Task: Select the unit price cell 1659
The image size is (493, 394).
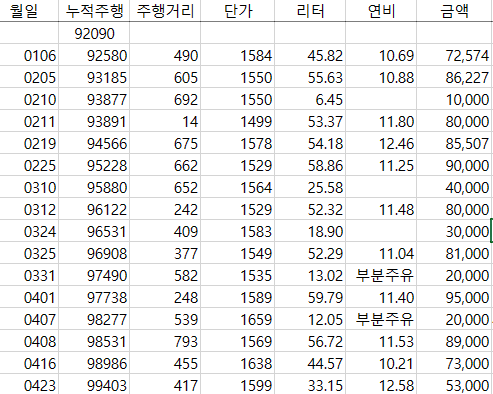Action: (x=238, y=319)
